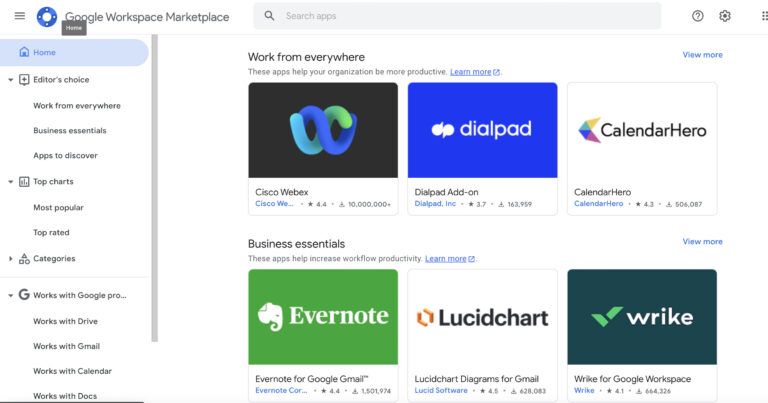Click the Google Workspace Marketplace logo
Viewport: 768px width, 403px height.
(47, 17)
